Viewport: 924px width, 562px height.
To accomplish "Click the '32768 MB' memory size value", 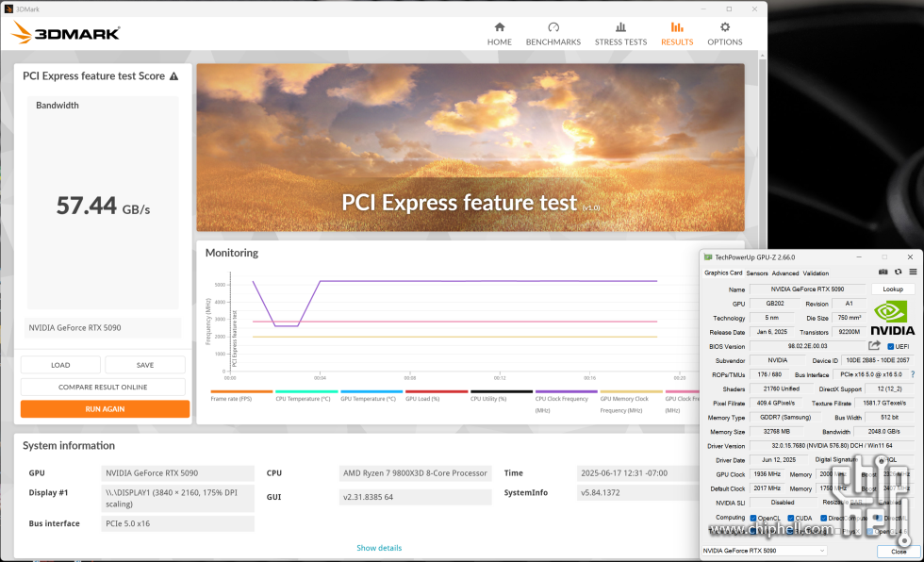I will tap(777, 432).
